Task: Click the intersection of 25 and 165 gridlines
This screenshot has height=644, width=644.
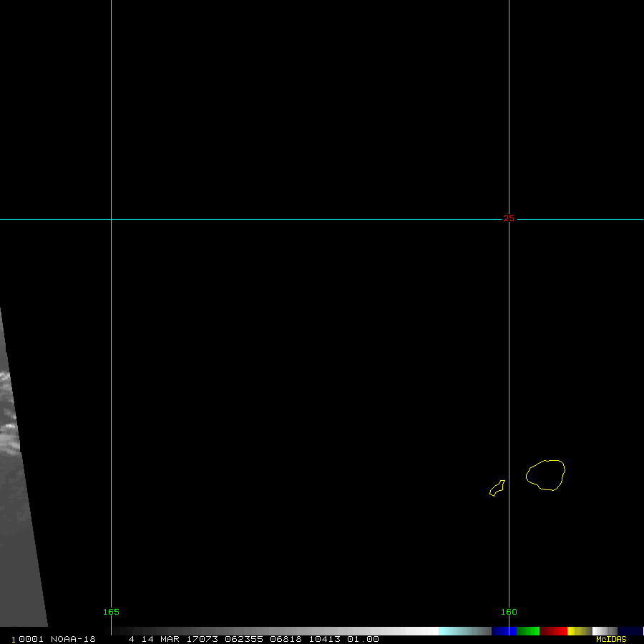Action: pos(111,219)
